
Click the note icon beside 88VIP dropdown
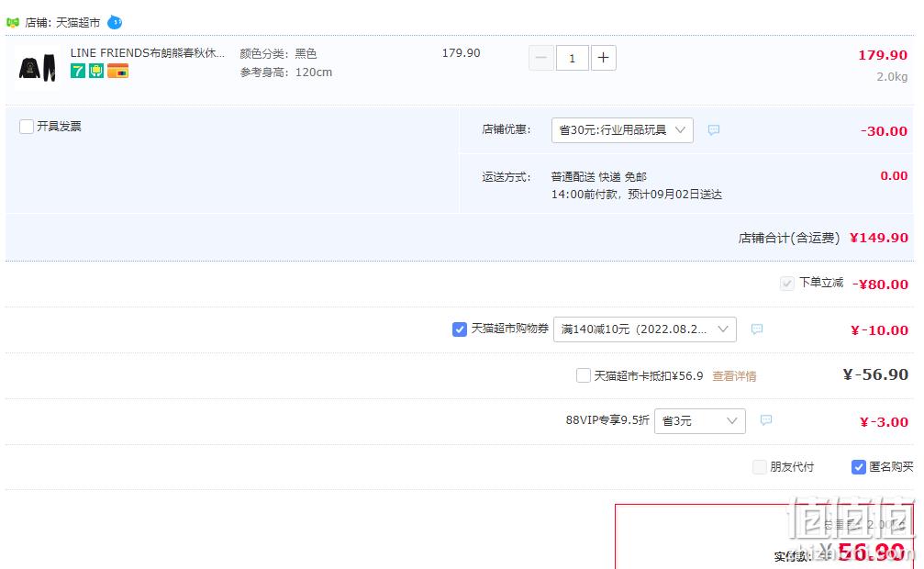point(766,420)
